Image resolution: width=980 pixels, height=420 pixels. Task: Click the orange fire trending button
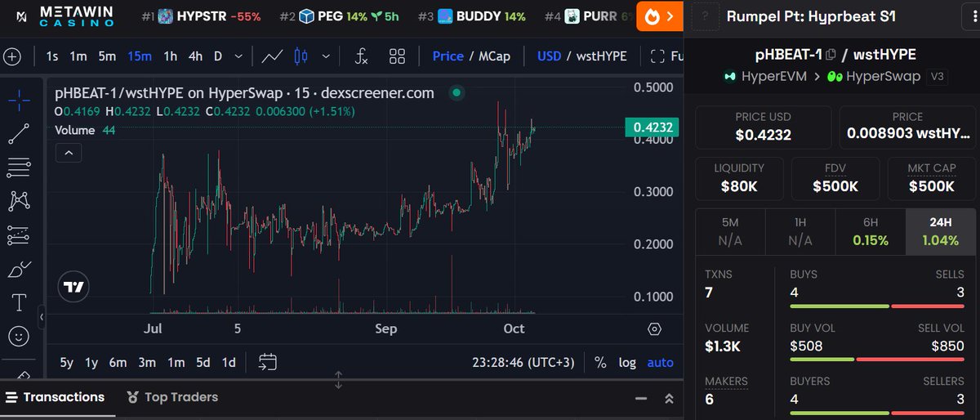click(660, 16)
